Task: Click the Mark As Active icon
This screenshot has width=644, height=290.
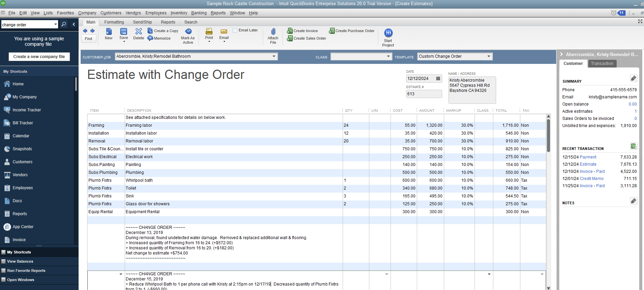Action: point(188,31)
